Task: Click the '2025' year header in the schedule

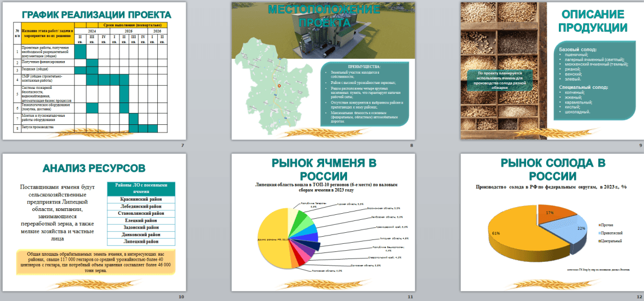Action: click(x=129, y=31)
